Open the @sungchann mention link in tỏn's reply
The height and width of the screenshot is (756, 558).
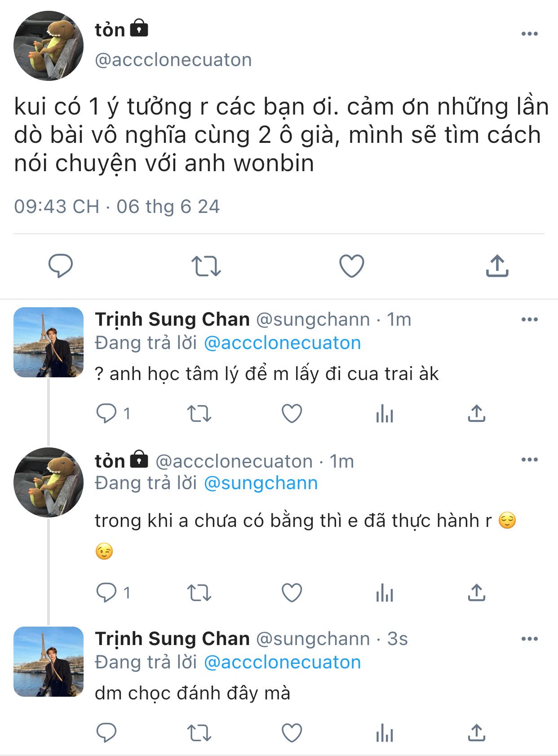261,483
